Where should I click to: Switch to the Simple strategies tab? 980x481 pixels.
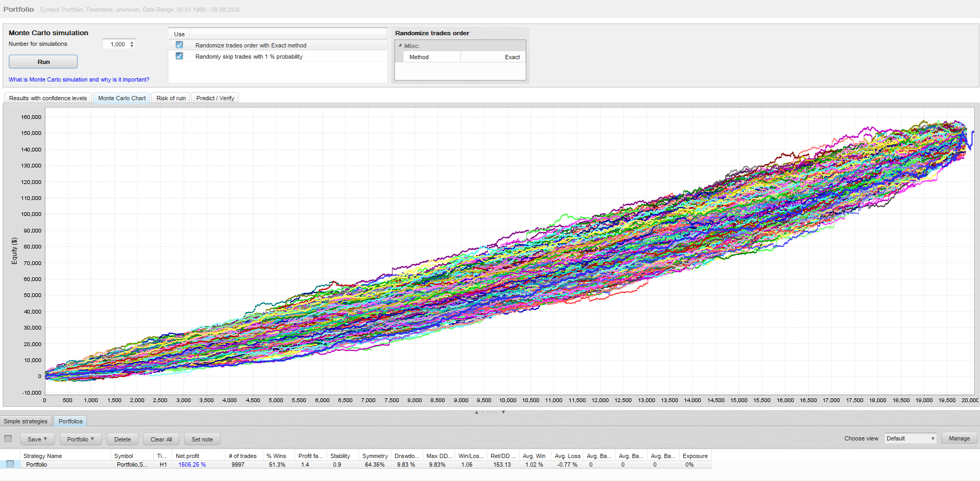26,421
